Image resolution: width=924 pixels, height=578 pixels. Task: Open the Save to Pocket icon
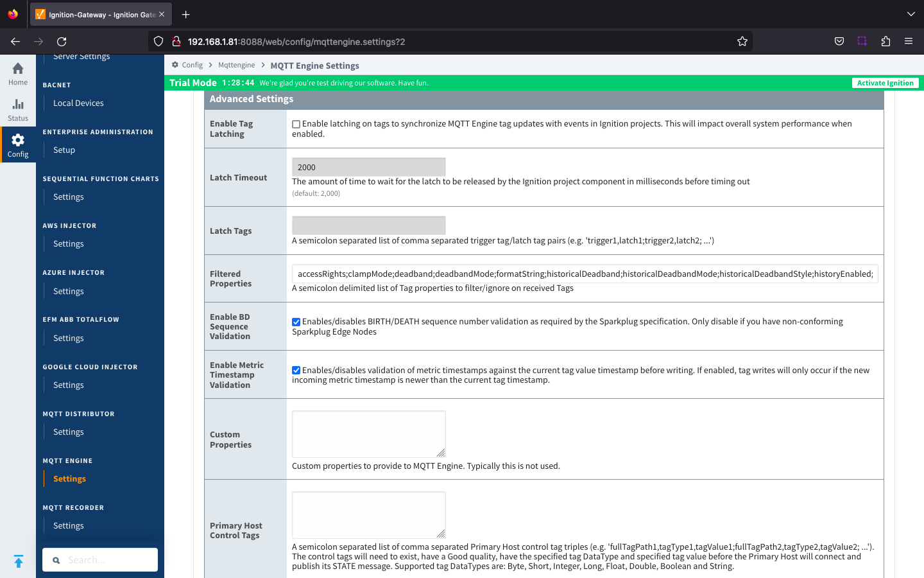click(839, 41)
